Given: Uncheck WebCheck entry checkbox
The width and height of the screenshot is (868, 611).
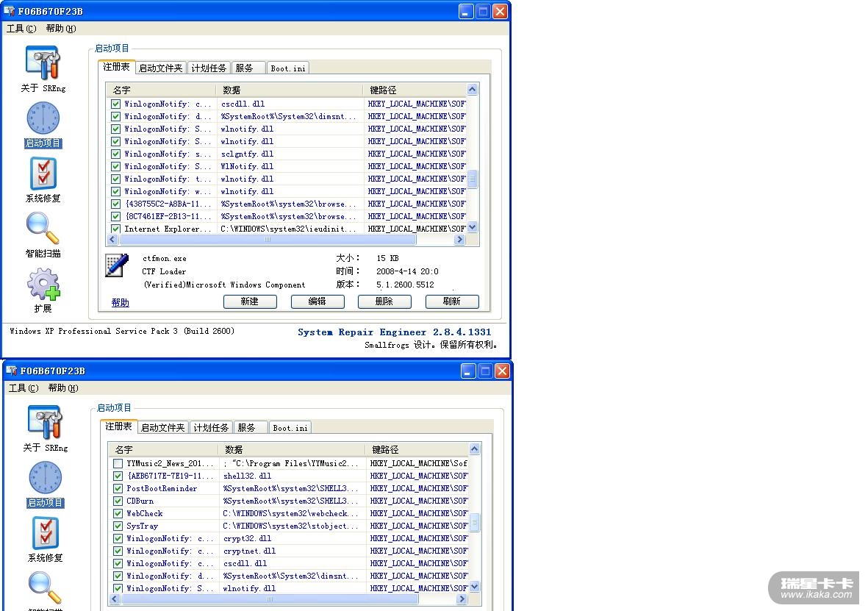Looking at the screenshot, I should pyautogui.click(x=118, y=513).
